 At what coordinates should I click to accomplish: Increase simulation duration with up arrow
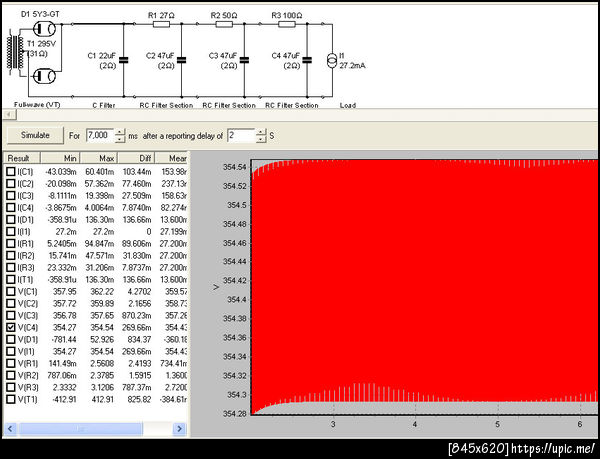120,132
